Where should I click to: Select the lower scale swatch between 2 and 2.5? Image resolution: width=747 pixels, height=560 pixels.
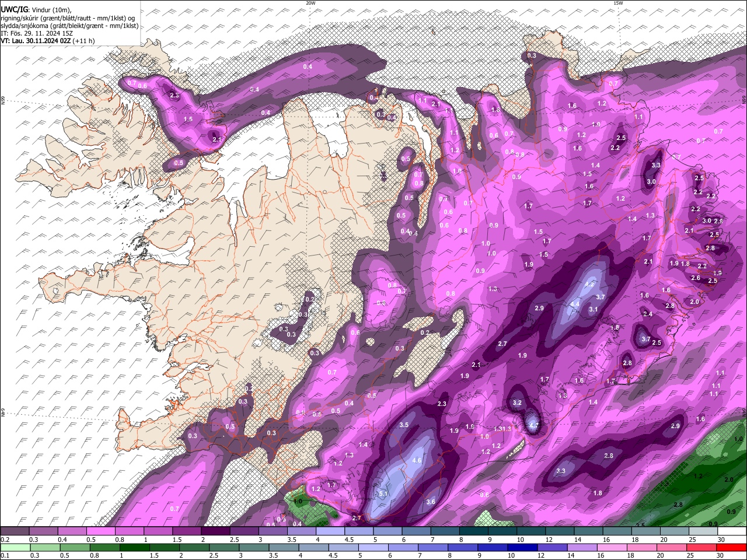pyautogui.click(x=194, y=547)
